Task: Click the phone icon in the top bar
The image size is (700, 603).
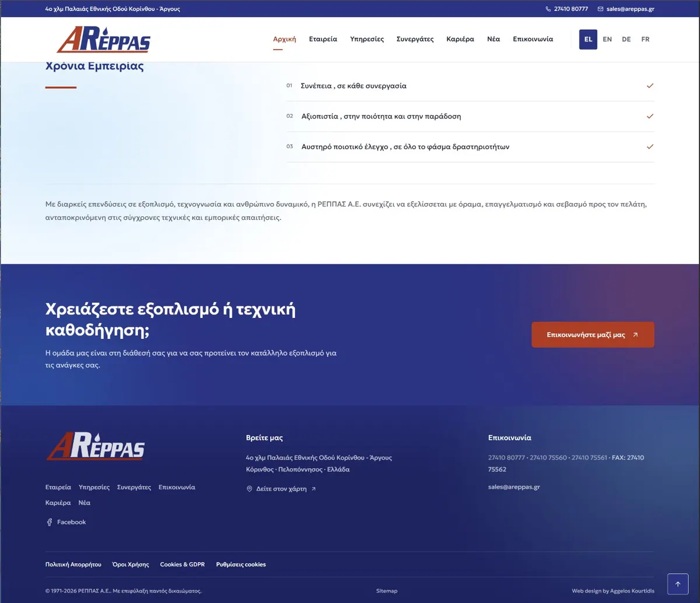Action: tap(548, 9)
